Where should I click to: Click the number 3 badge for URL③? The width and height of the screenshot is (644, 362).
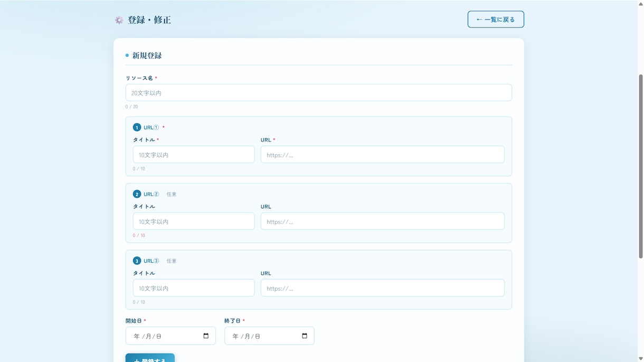(x=137, y=261)
